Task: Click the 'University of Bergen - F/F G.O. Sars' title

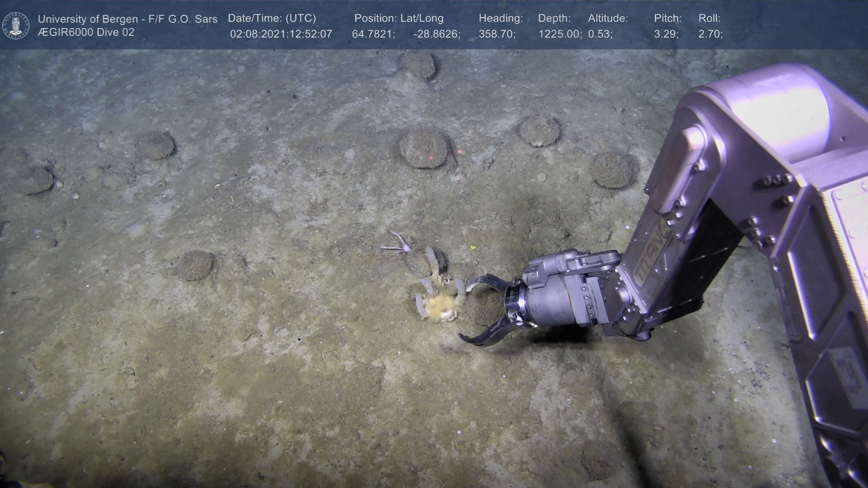Action: tap(127, 19)
